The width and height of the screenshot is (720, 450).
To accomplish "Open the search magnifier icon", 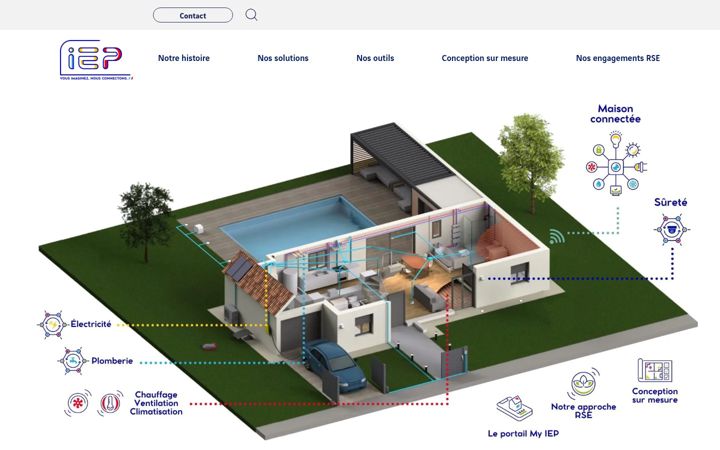I will (x=251, y=15).
